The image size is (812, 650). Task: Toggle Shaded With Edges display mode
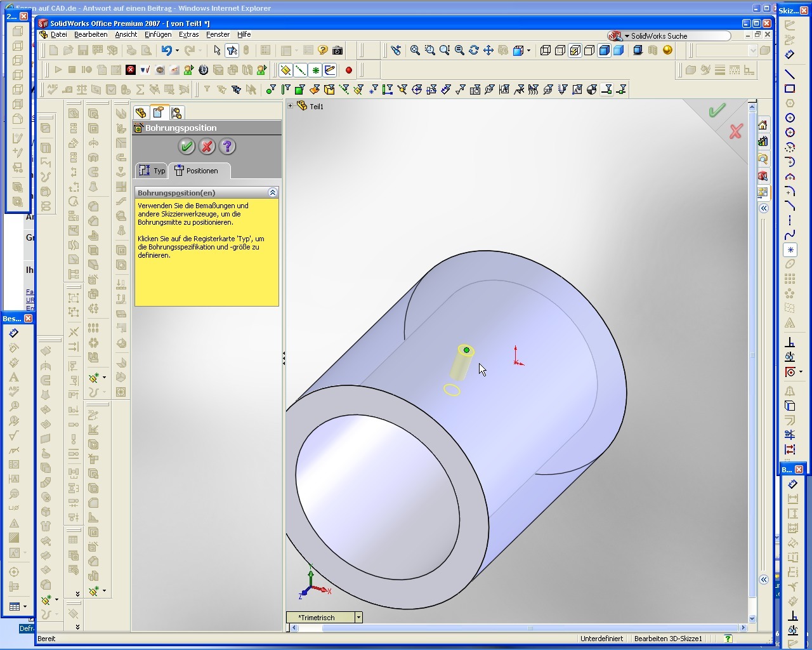[x=605, y=50]
